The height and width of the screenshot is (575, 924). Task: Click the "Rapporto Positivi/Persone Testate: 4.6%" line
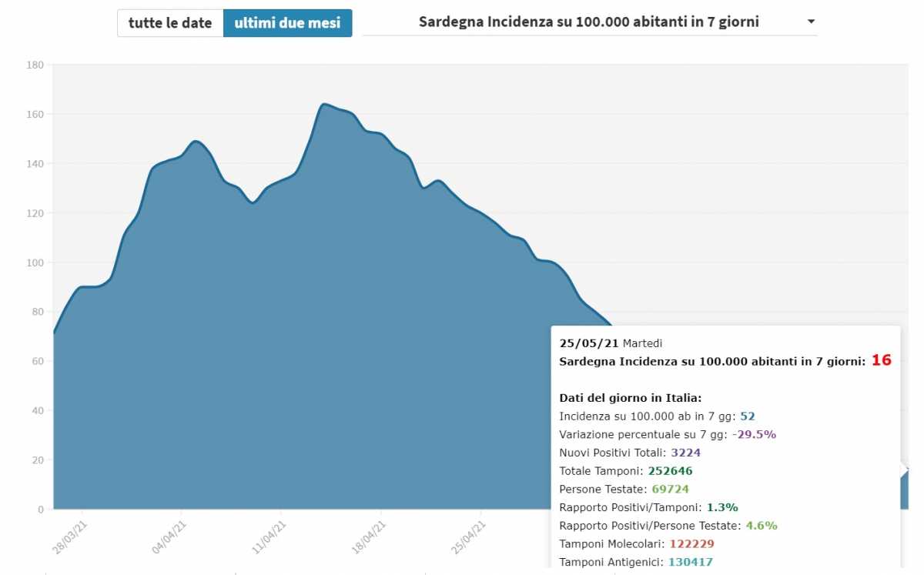668,526
